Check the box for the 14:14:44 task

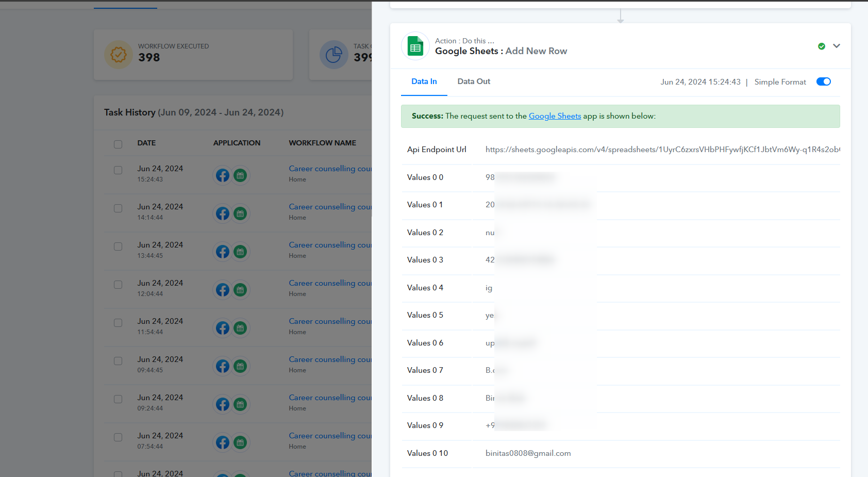(118, 208)
